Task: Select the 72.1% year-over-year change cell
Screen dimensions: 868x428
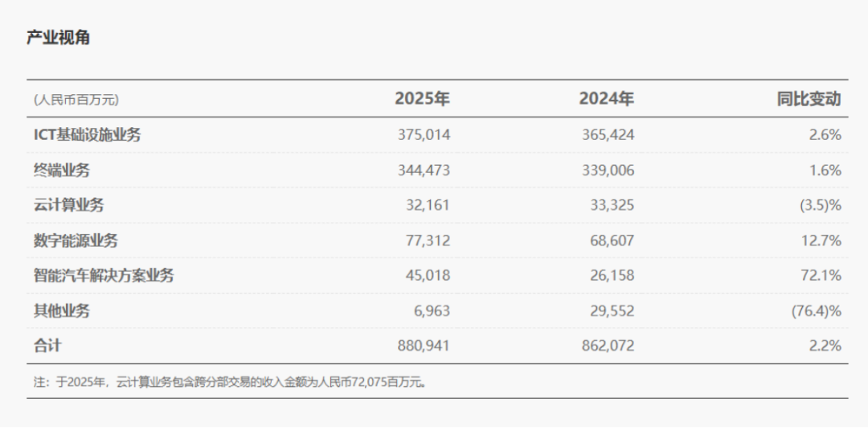Action: tap(821, 275)
